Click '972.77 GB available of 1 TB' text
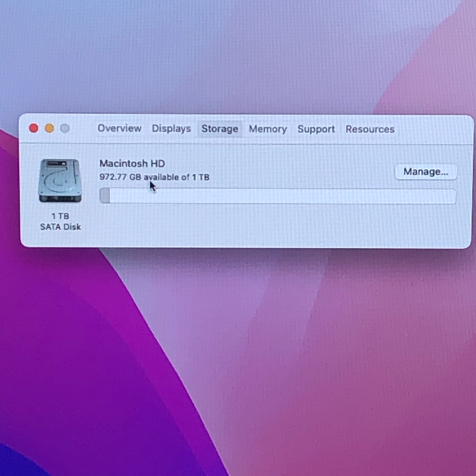This screenshot has width=476, height=476. pos(154,177)
